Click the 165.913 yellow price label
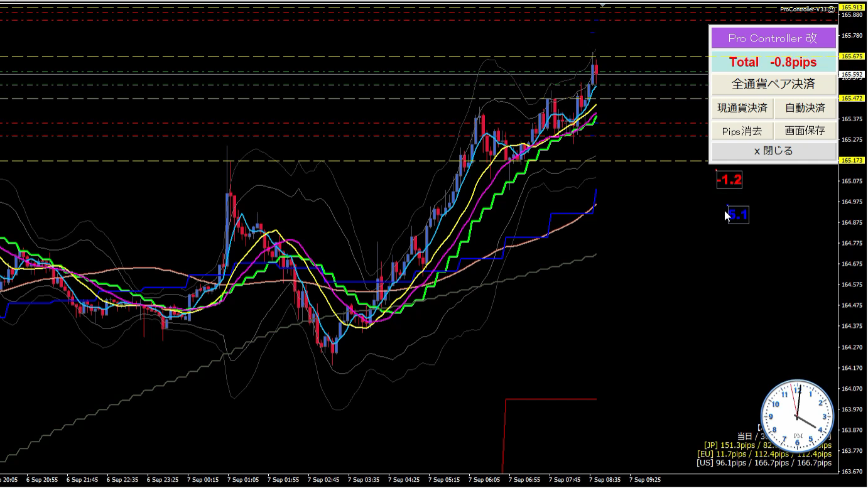 [852, 8]
